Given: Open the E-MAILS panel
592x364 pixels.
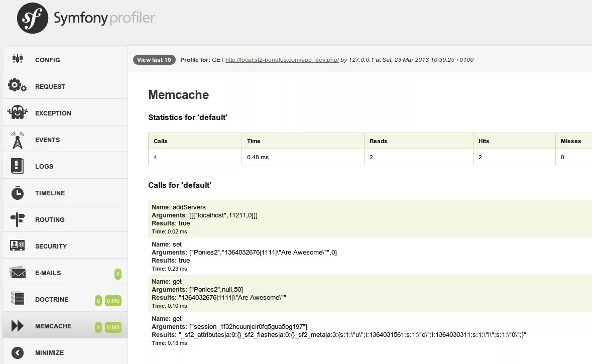Looking at the screenshot, I should [65, 273].
